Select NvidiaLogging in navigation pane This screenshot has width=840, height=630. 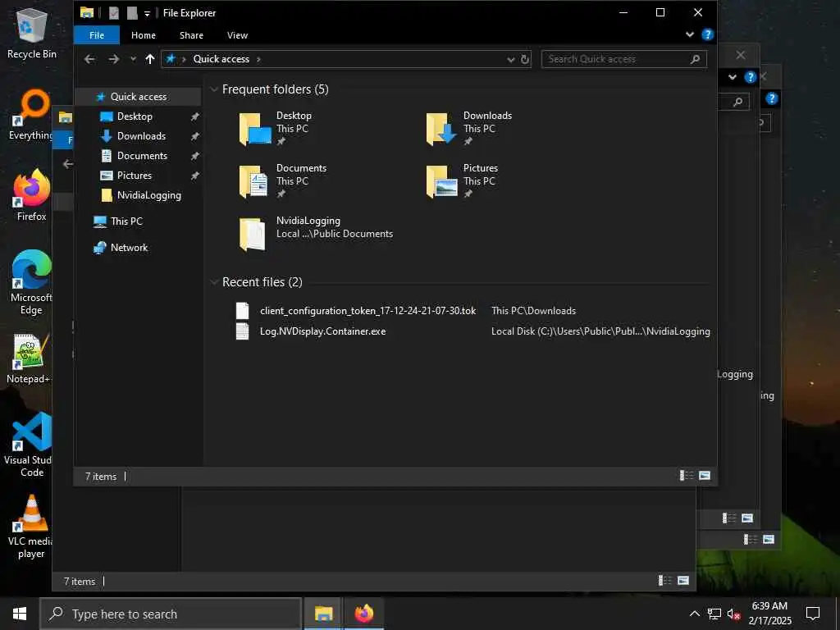point(148,195)
